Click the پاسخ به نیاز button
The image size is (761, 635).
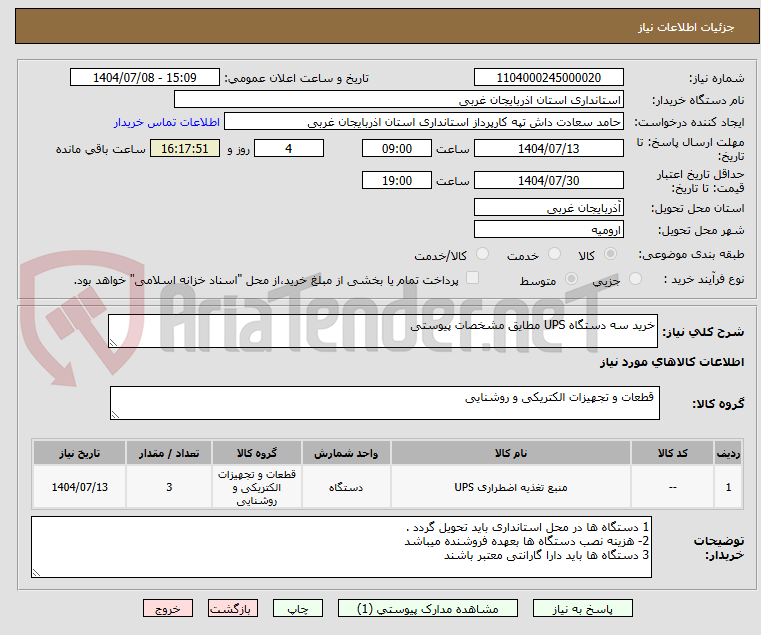coord(582,608)
